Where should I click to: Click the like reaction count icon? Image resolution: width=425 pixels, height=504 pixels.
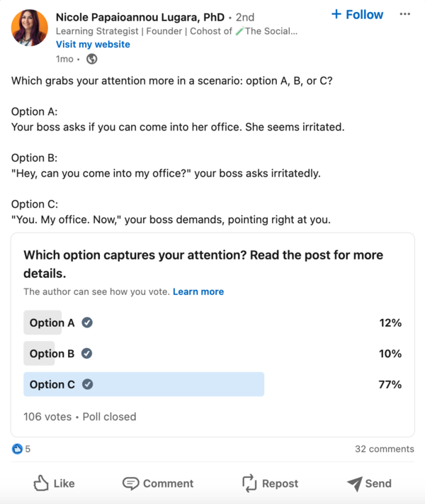18,449
